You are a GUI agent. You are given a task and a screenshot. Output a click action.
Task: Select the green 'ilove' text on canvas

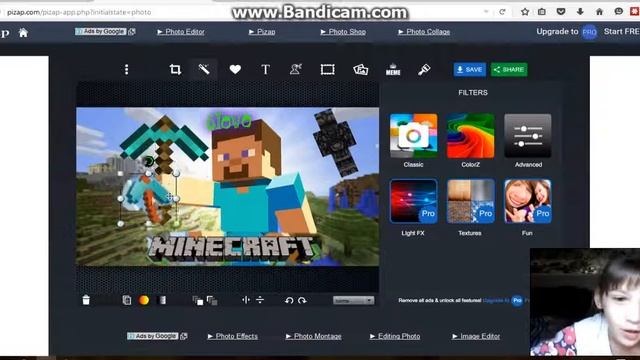[229, 121]
